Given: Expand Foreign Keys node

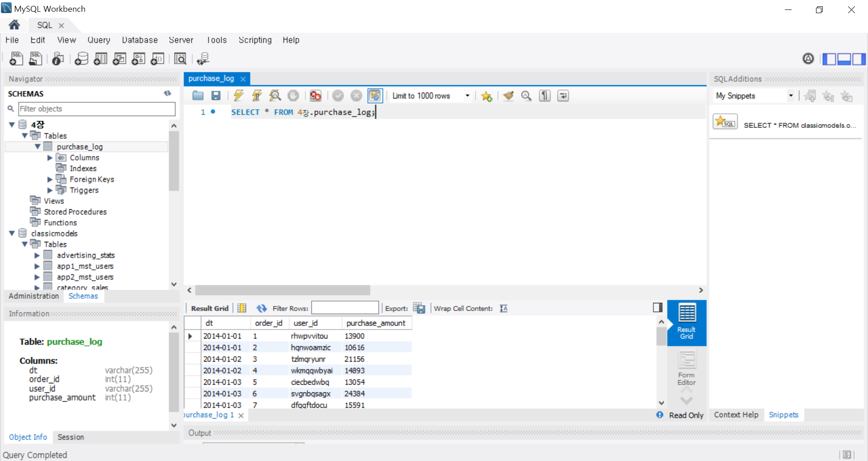Looking at the screenshot, I should (50, 179).
